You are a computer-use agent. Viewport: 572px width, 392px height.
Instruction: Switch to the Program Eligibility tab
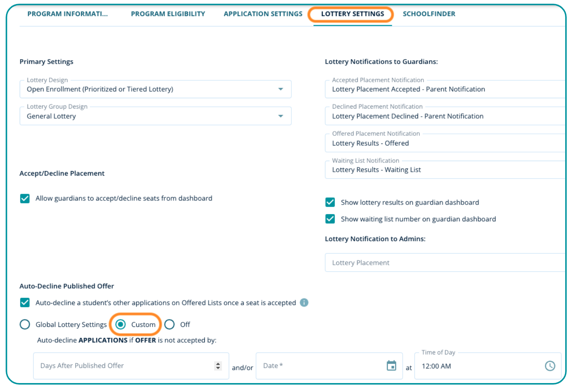click(x=168, y=14)
